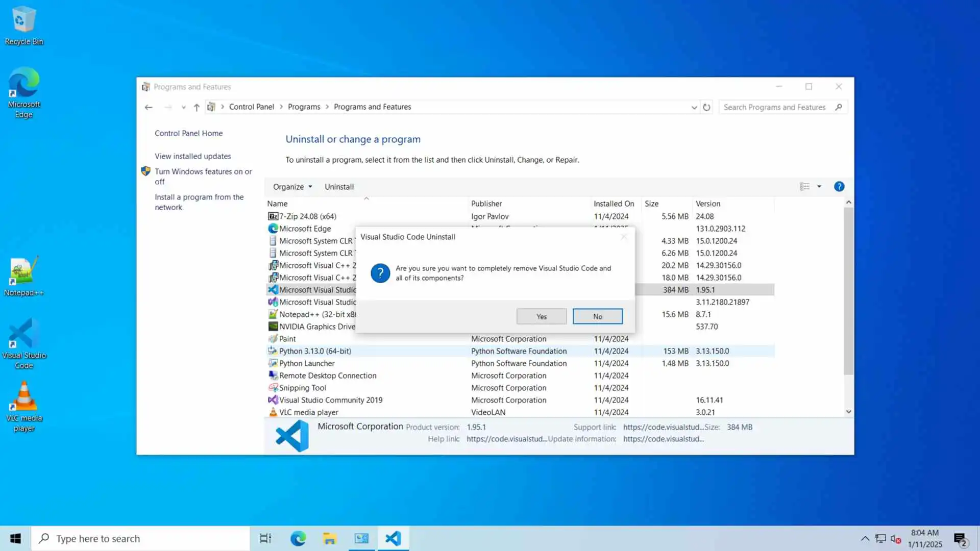Expand the address bar history dropdown
Viewport: 980px width, 551px height.
pyautogui.click(x=694, y=107)
